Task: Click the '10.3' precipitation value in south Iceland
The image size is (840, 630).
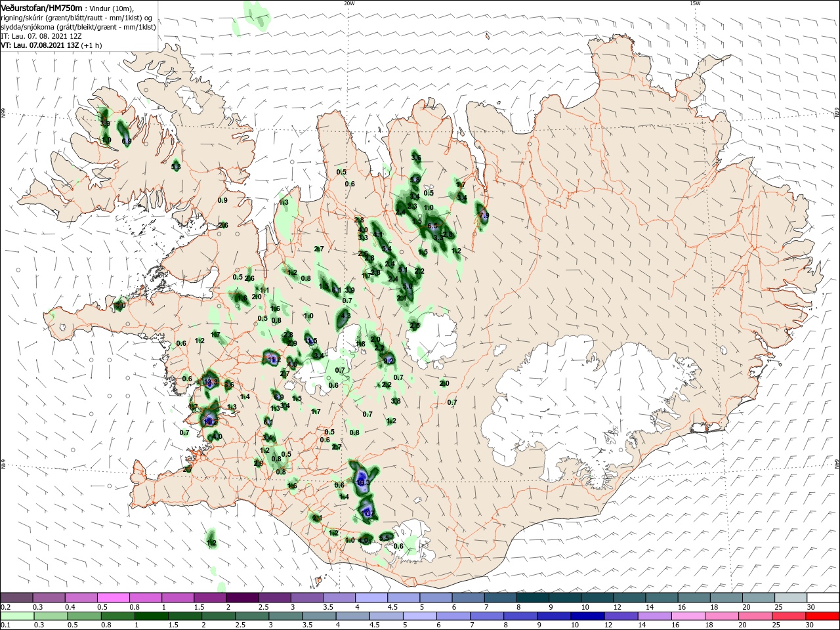Action: 363,482
